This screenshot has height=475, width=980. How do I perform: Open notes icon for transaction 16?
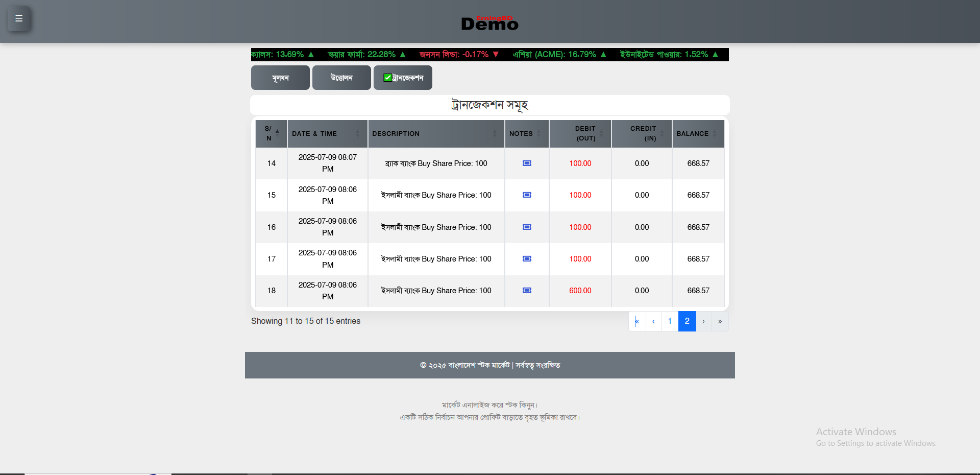pos(527,227)
